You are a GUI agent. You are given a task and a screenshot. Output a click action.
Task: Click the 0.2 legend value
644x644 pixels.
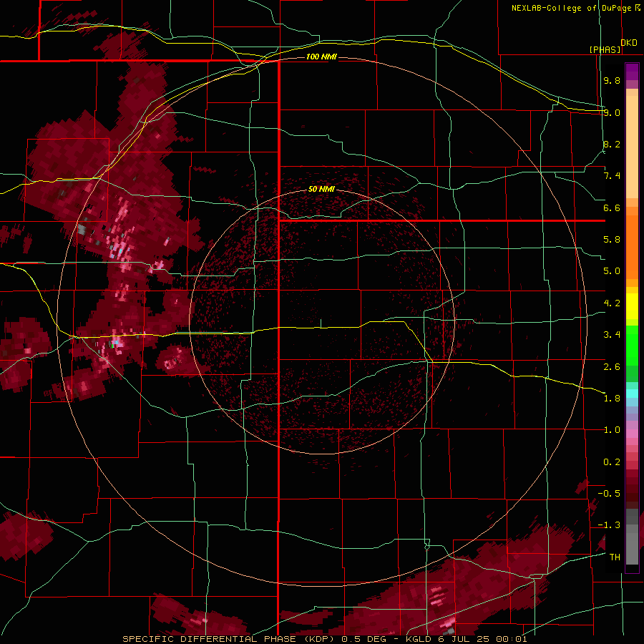tap(612, 462)
